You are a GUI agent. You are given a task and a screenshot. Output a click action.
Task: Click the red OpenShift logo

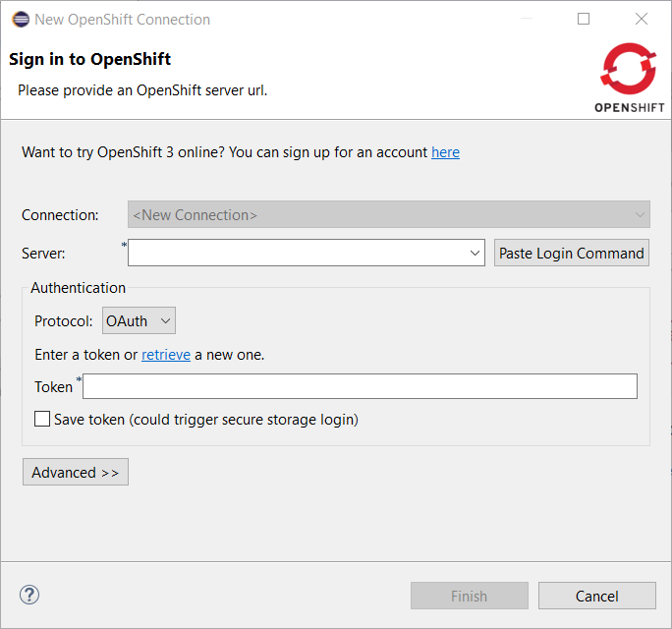[x=629, y=71]
